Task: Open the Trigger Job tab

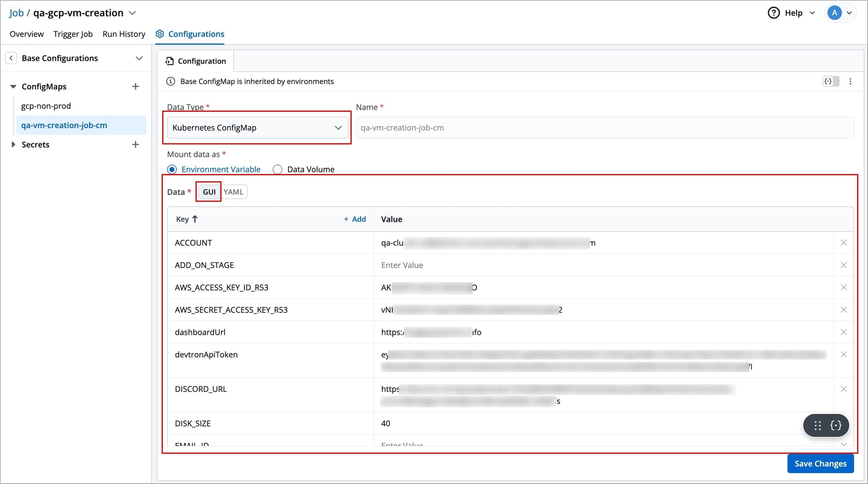Action: [73, 34]
